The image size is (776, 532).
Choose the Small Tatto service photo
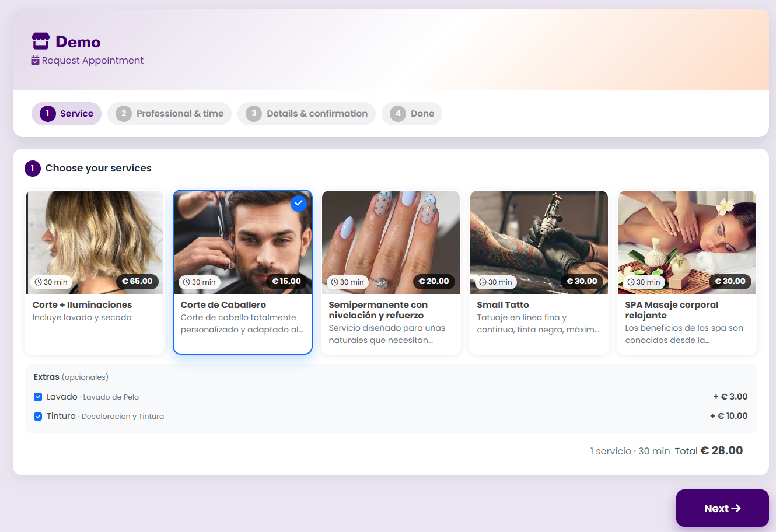pos(539,243)
